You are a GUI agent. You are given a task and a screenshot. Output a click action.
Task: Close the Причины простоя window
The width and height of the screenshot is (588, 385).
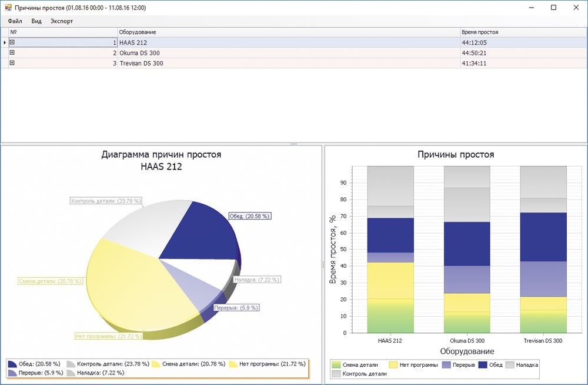tap(576, 8)
